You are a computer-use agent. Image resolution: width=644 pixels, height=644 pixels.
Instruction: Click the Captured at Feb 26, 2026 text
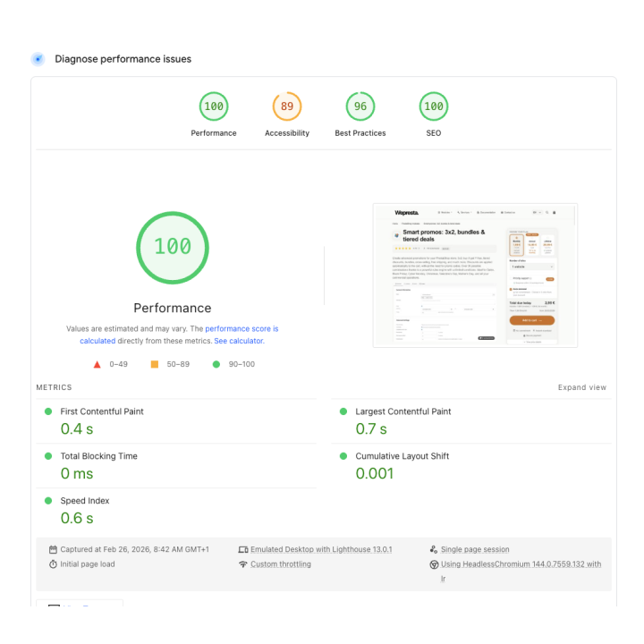click(134, 549)
